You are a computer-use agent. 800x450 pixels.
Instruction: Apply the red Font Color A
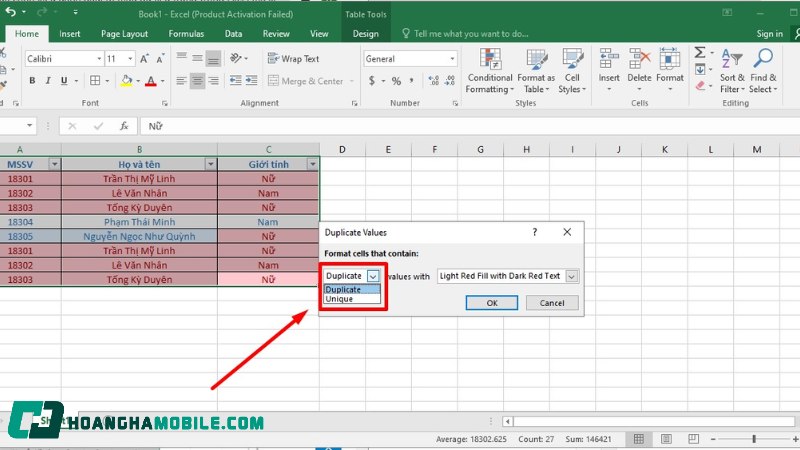tap(151, 81)
